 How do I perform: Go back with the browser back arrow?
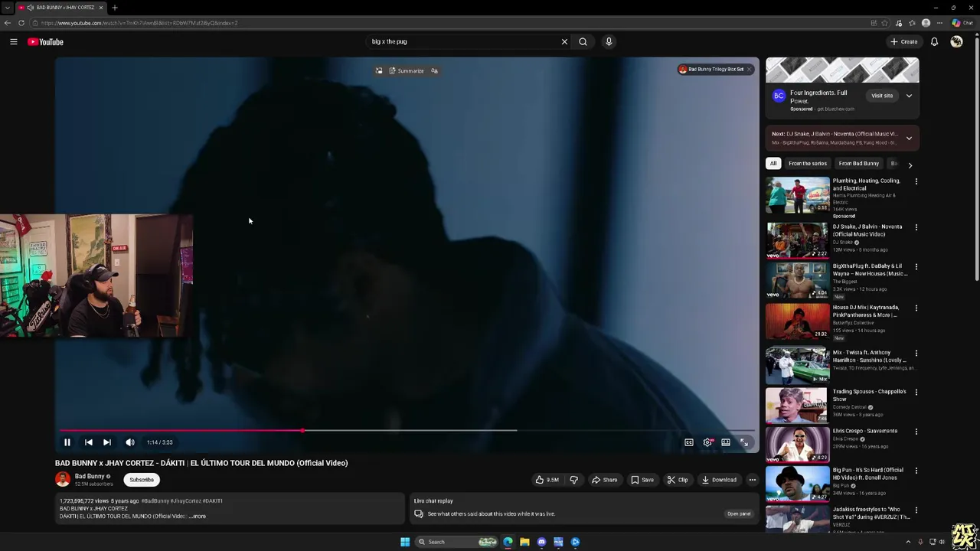point(8,23)
